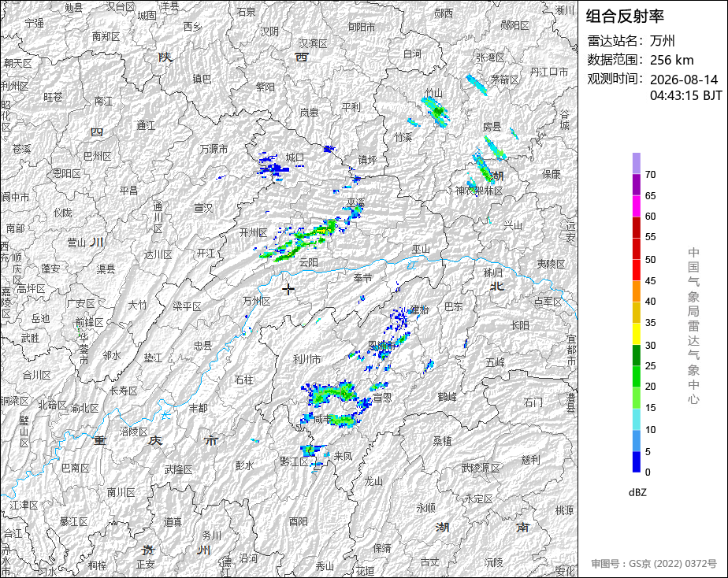Click the radar station crosshair marker
This screenshot has width=728, height=578.
coord(288,290)
